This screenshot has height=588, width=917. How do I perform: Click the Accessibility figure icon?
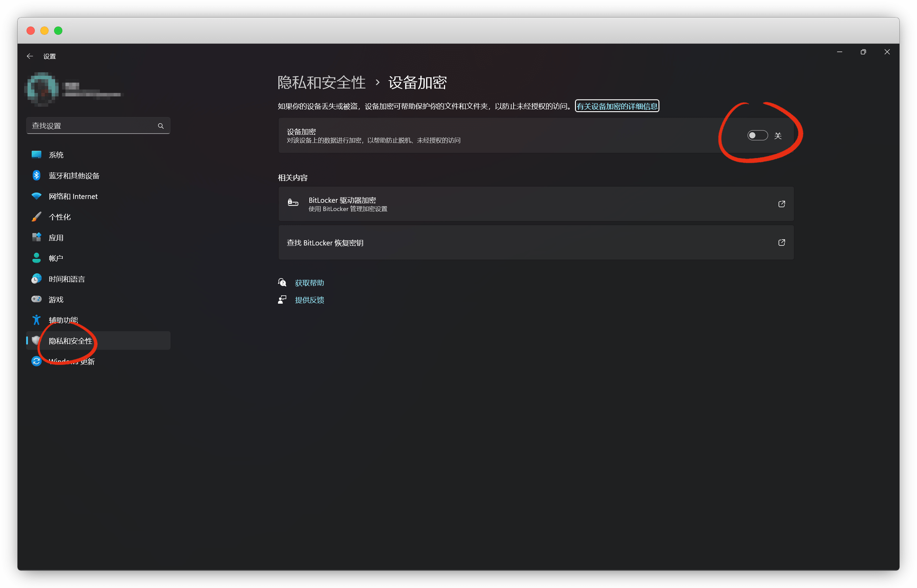[36, 320]
